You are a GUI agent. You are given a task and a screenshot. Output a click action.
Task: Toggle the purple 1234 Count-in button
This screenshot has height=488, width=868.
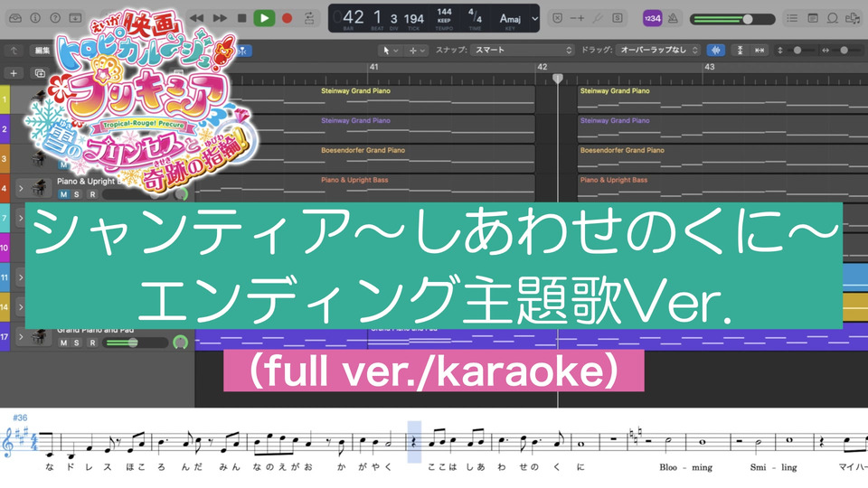pyautogui.click(x=652, y=18)
